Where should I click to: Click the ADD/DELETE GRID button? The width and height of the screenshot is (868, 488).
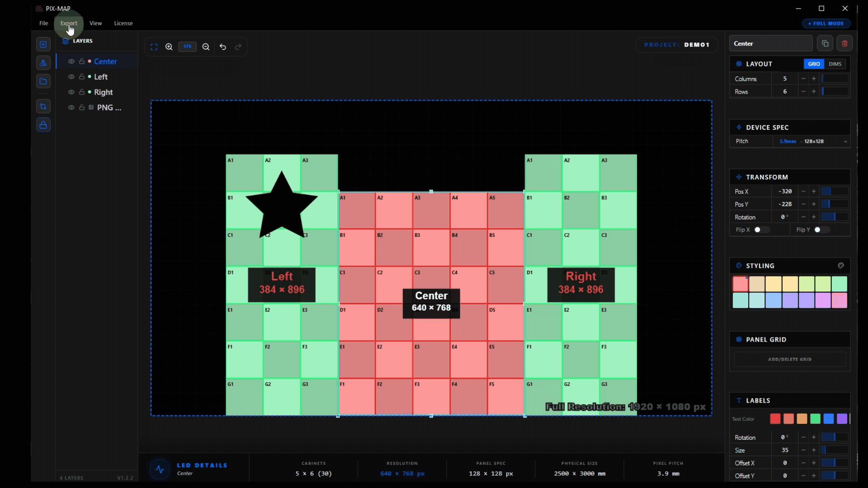(x=790, y=359)
